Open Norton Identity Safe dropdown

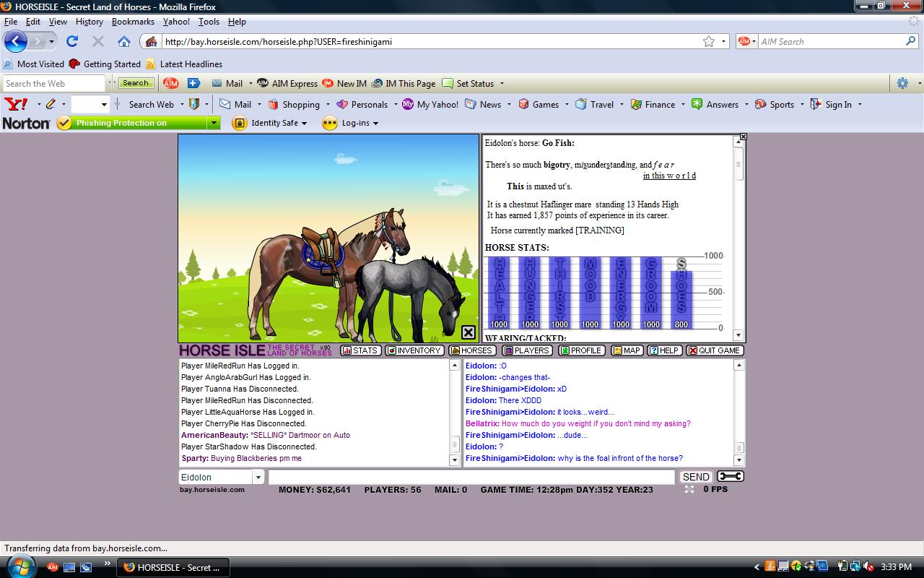point(270,123)
